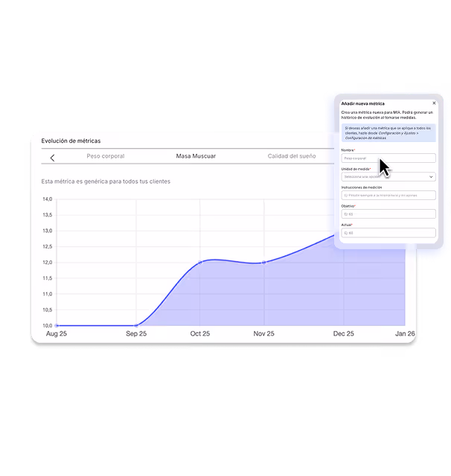Click the Oct 25 data point on chart
This screenshot has width=451, height=476.
[200, 263]
